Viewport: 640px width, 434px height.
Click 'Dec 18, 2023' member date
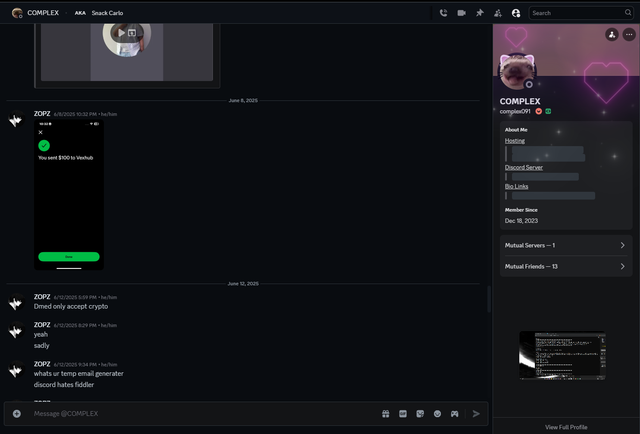click(x=521, y=221)
